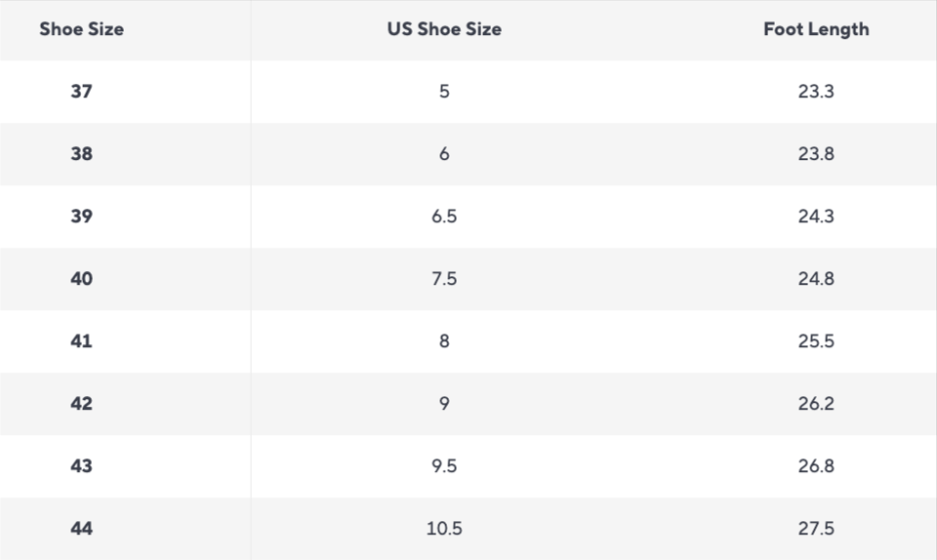Click the US Shoe Size column header
Viewport: 937px width, 560px height.
pyautogui.click(x=444, y=29)
